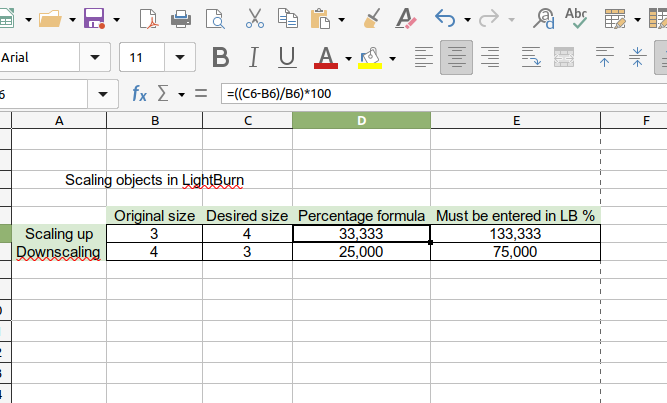Select column E header
Viewport: 667px width, 403px height.
point(515,121)
